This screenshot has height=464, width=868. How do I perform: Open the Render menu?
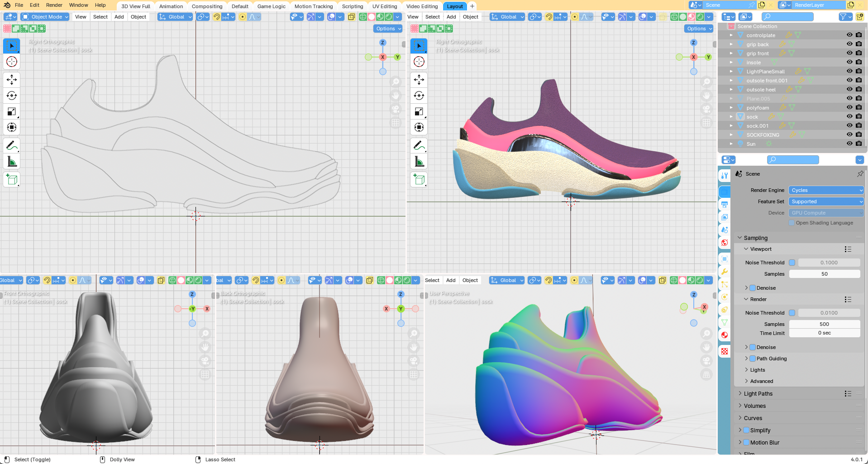[x=54, y=5]
